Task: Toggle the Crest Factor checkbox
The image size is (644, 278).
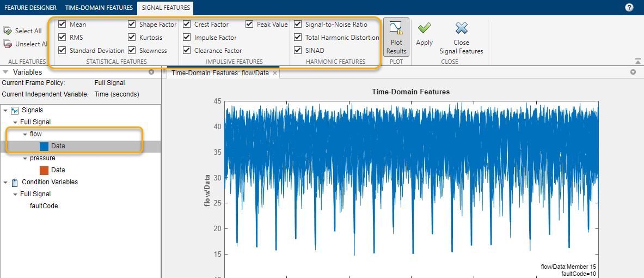Action: (187, 25)
